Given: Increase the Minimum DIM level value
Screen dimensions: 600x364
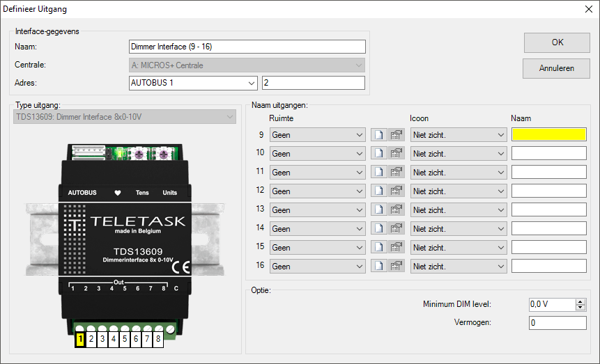Looking at the screenshot, I should (x=580, y=301).
